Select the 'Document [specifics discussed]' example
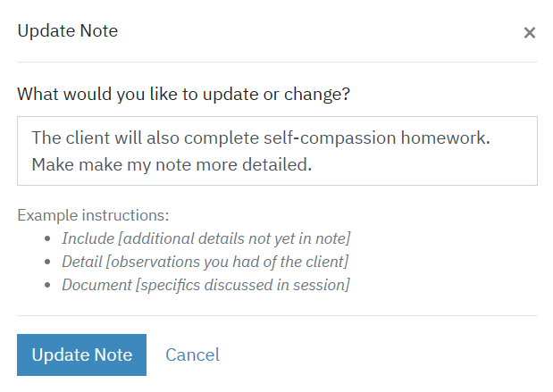This screenshot has height=392, width=553. (205, 285)
